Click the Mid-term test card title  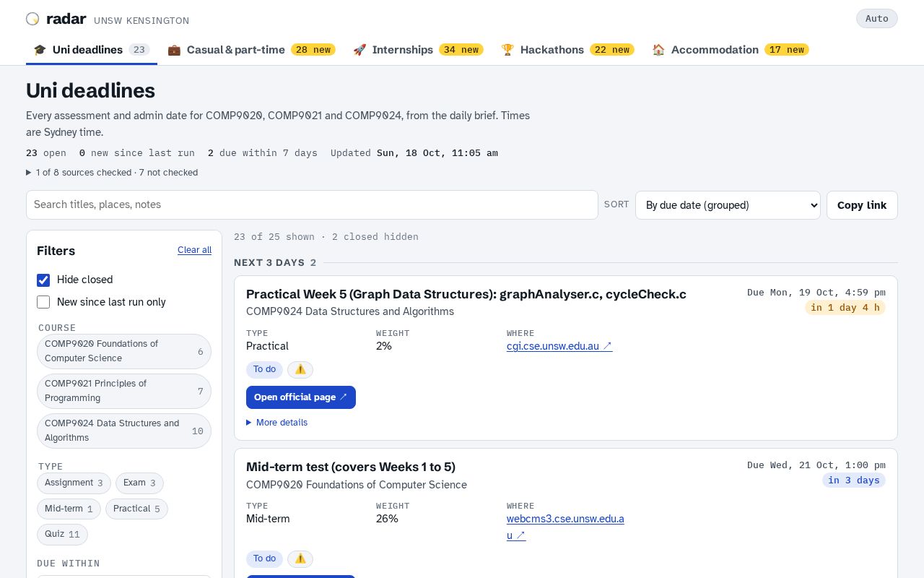coord(351,467)
